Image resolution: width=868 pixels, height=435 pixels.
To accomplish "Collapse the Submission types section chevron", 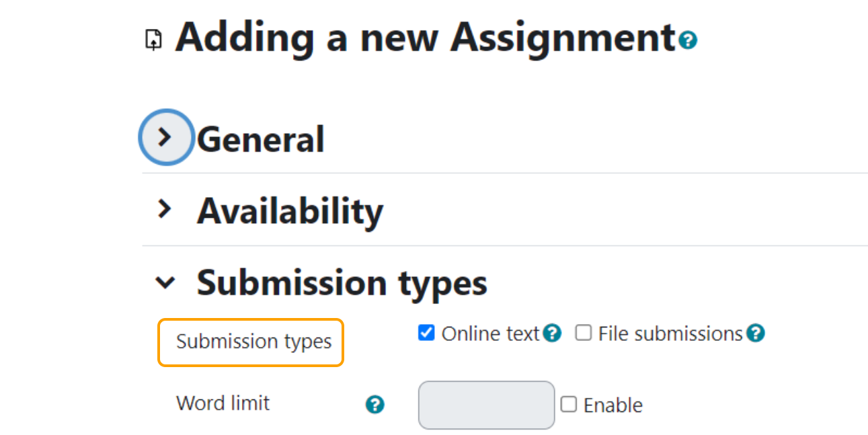I will click(165, 283).
